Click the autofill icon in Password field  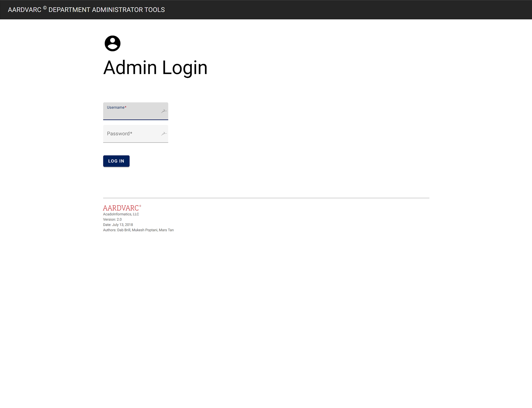[x=164, y=134]
